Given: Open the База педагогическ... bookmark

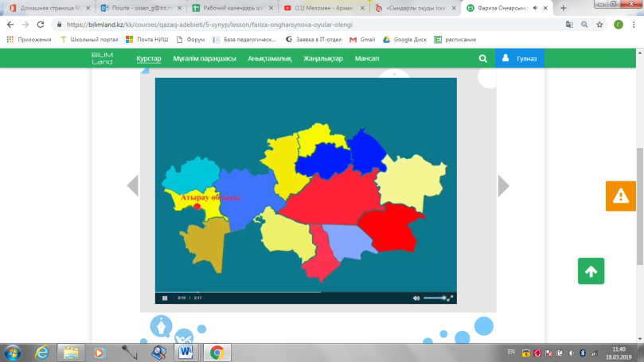Looking at the screenshot, I should point(245,40).
